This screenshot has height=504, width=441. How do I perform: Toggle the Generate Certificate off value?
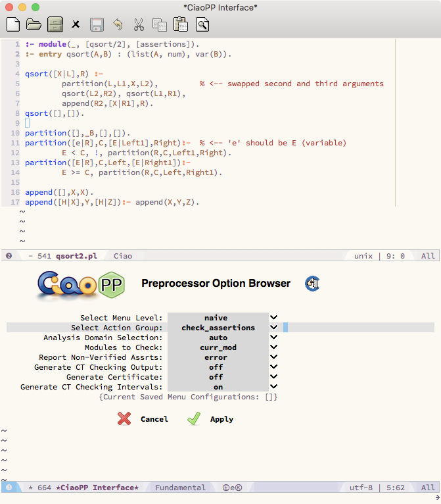(x=217, y=377)
